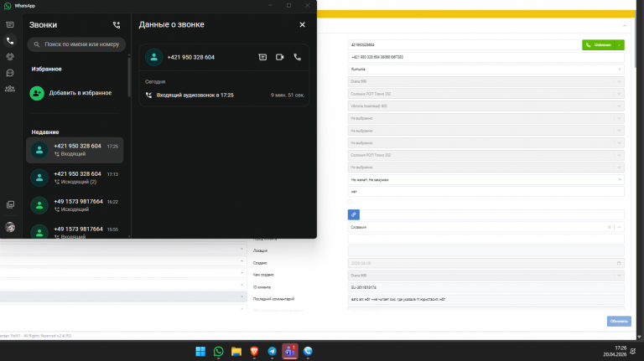The image size is (644, 361).
Task: Open the taskbar clock showing 17:26
Action: pyautogui.click(x=615, y=351)
